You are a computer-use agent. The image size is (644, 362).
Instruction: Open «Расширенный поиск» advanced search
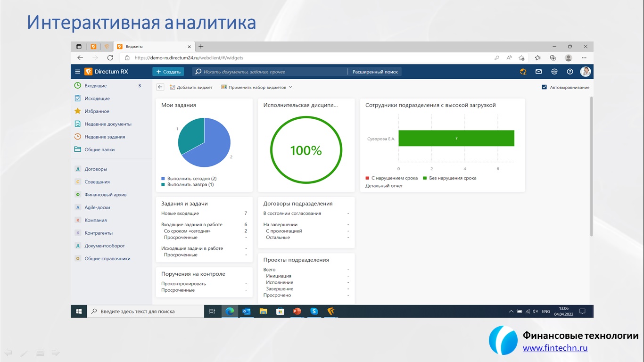pos(375,72)
